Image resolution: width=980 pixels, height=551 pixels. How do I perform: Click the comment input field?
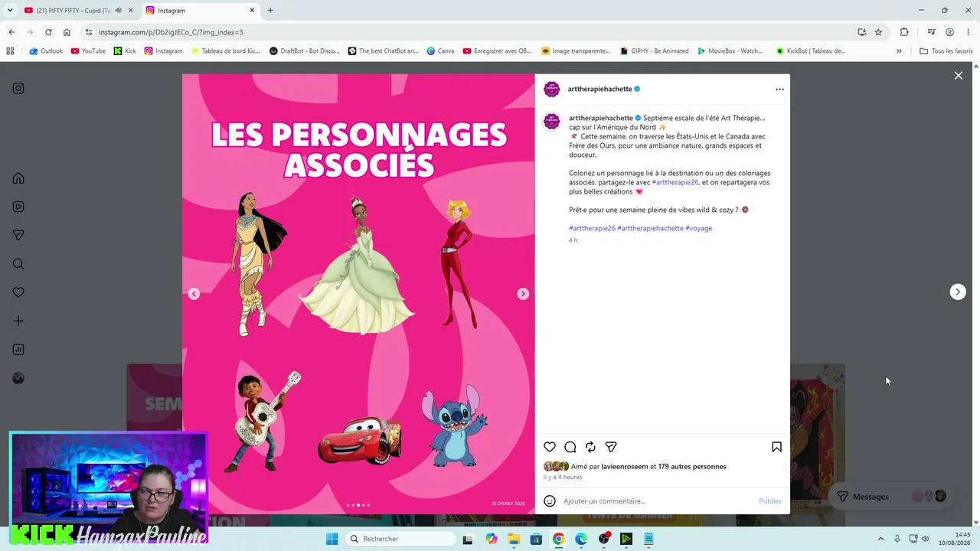pos(658,501)
